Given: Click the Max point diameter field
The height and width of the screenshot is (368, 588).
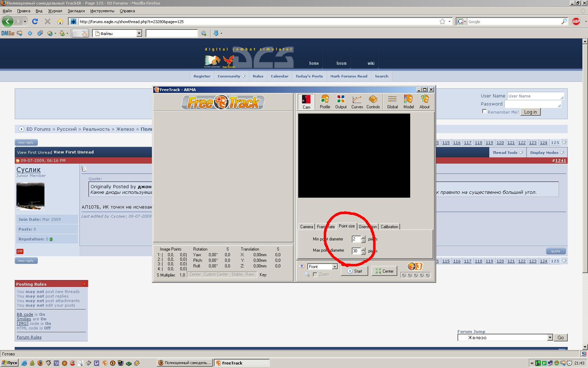Looking at the screenshot, I should click(x=356, y=251).
